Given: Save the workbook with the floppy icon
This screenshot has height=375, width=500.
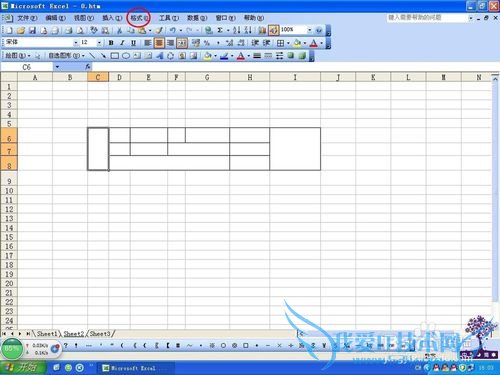Looking at the screenshot, I should click(32, 30).
